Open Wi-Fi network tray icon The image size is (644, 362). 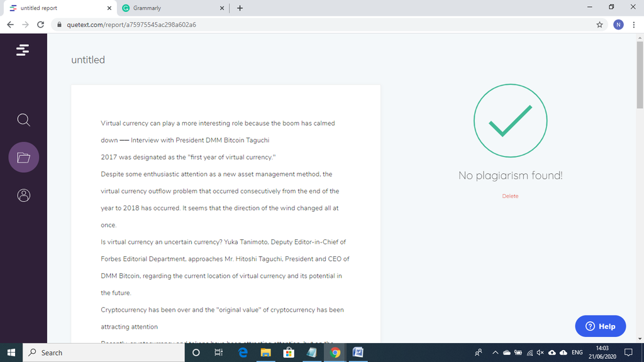coord(530,353)
